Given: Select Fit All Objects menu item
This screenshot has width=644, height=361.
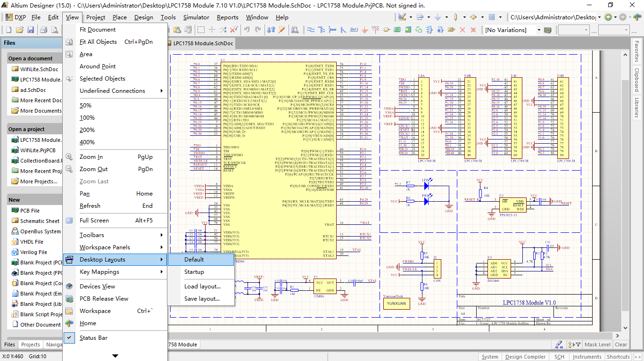Looking at the screenshot, I should point(115,41).
